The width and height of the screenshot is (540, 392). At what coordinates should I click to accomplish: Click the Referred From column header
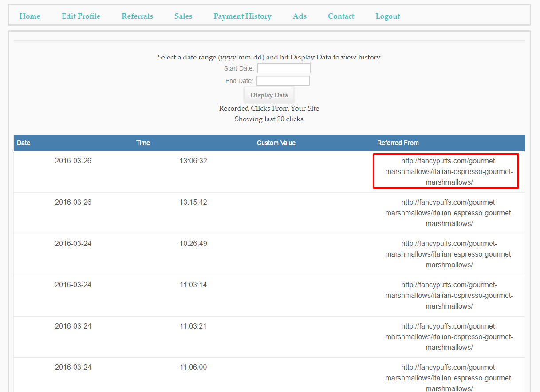pos(398,143)
